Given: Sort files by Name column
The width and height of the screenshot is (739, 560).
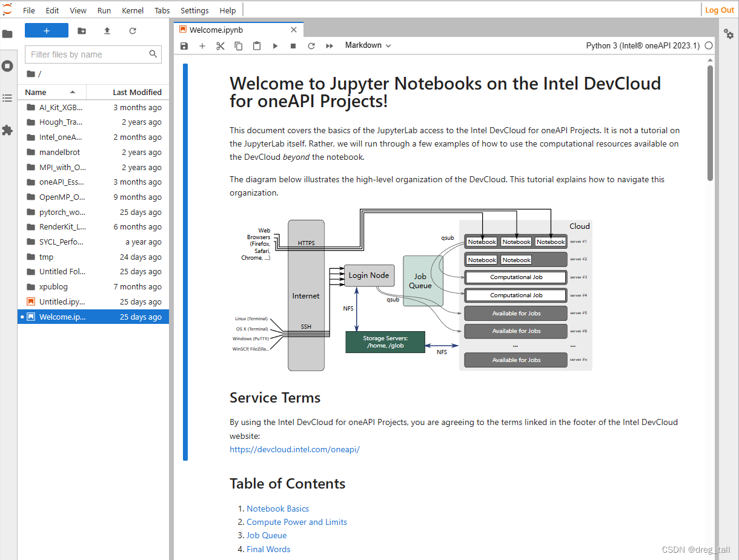Looking at the screenshot, I should [x=52, y=92].
